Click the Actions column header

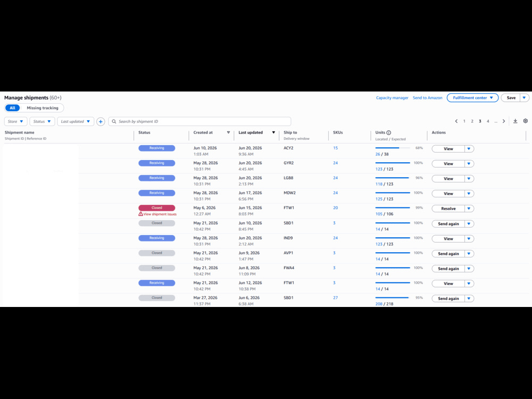point(438,132)
